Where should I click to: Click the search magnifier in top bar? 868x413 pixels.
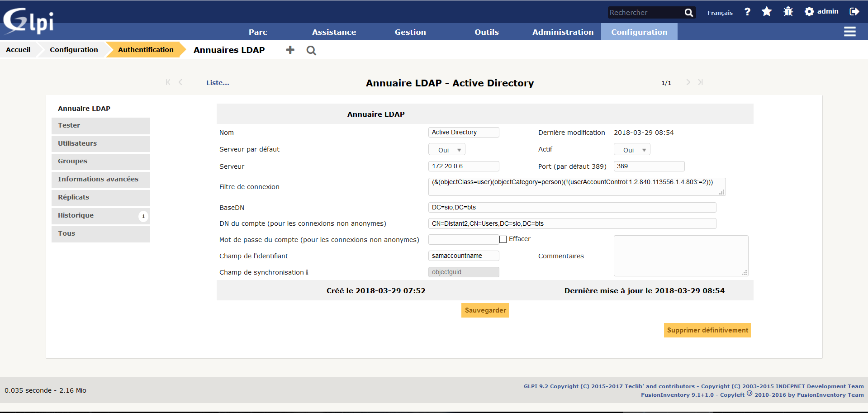point(688,13)
